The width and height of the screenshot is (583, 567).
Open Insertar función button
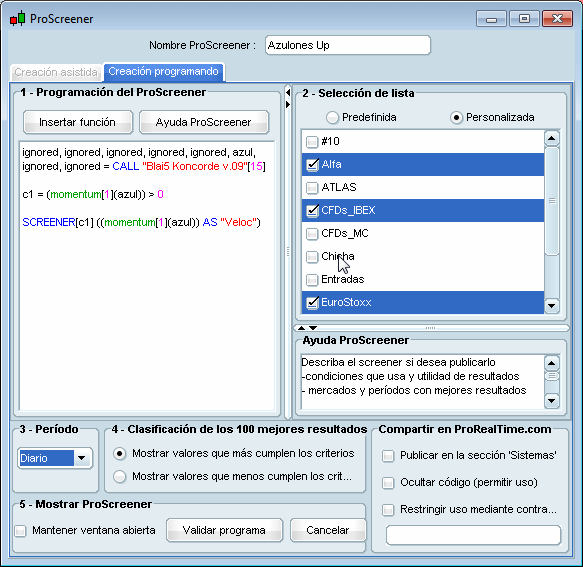tap(77, 122)
